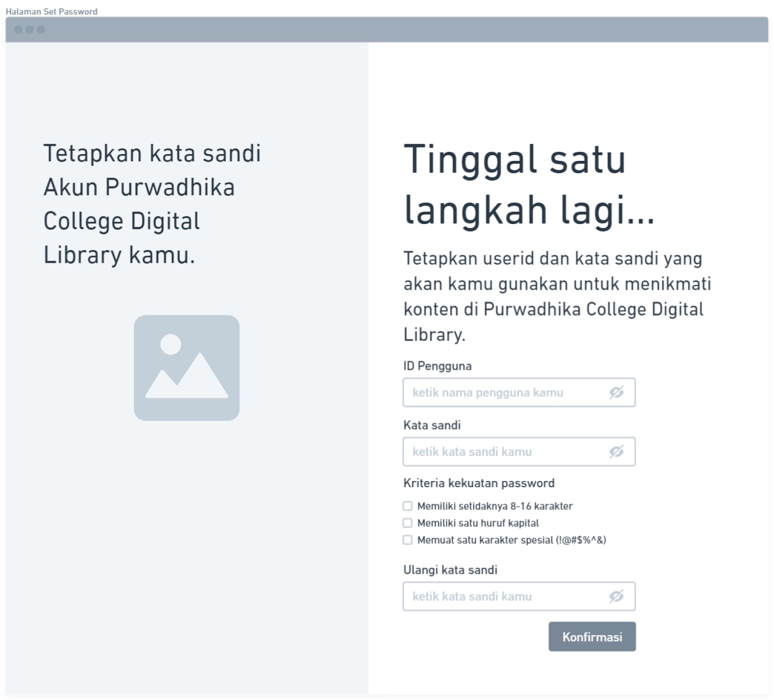Check 'Memiliki satu huruf kapital' checkbox
The width and height of the screenshot is (774, 700).
407,523
